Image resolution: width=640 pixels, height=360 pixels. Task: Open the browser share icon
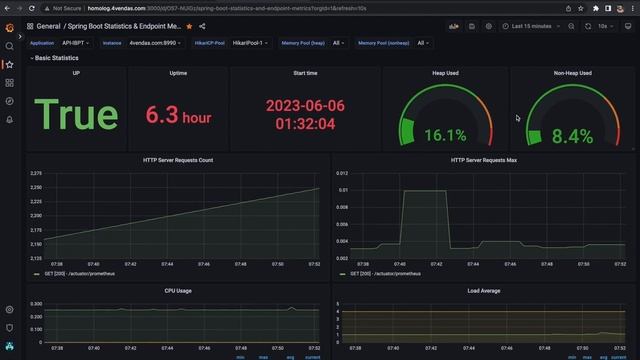click(568, 8)
